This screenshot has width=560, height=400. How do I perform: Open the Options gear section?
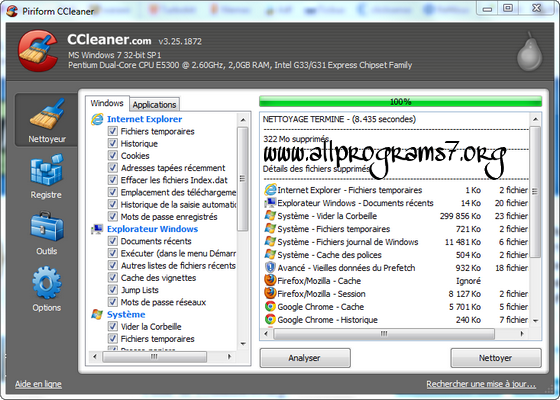point(46,289)
